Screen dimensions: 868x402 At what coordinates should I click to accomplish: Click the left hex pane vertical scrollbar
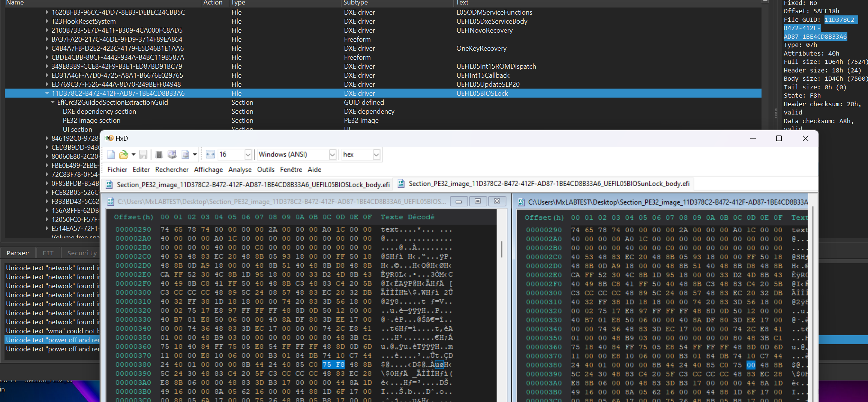[x=502, y=249]
